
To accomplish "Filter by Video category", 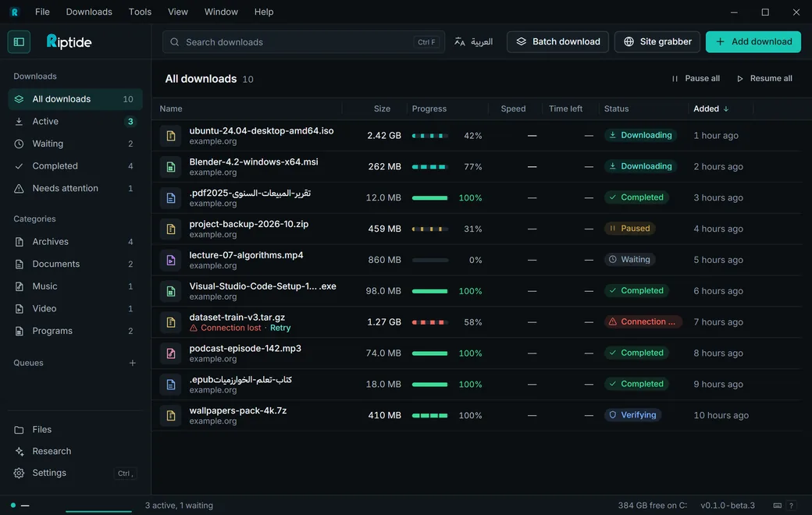I will [x=75, y=308].
